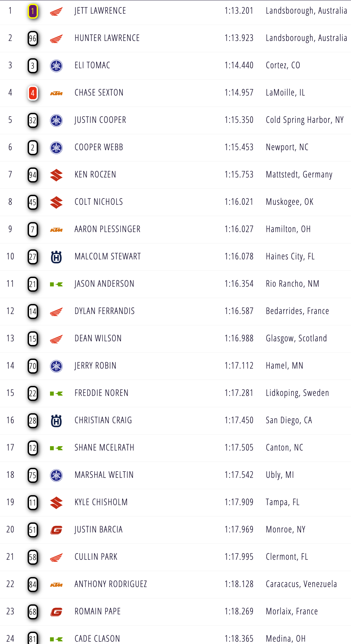Click Jason Anderson's Kawasaki logo
The image size is (351, 644).
[56, 284]
